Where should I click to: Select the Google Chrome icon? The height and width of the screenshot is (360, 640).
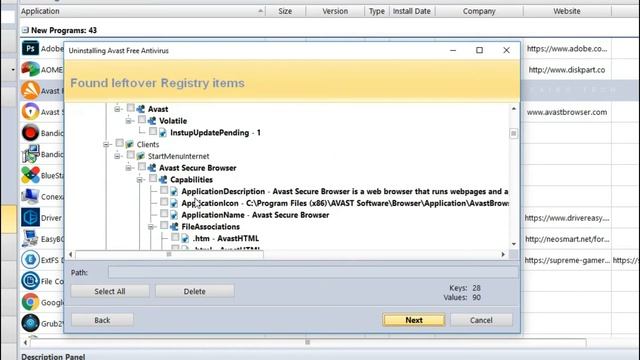click(x=30, y=302)
